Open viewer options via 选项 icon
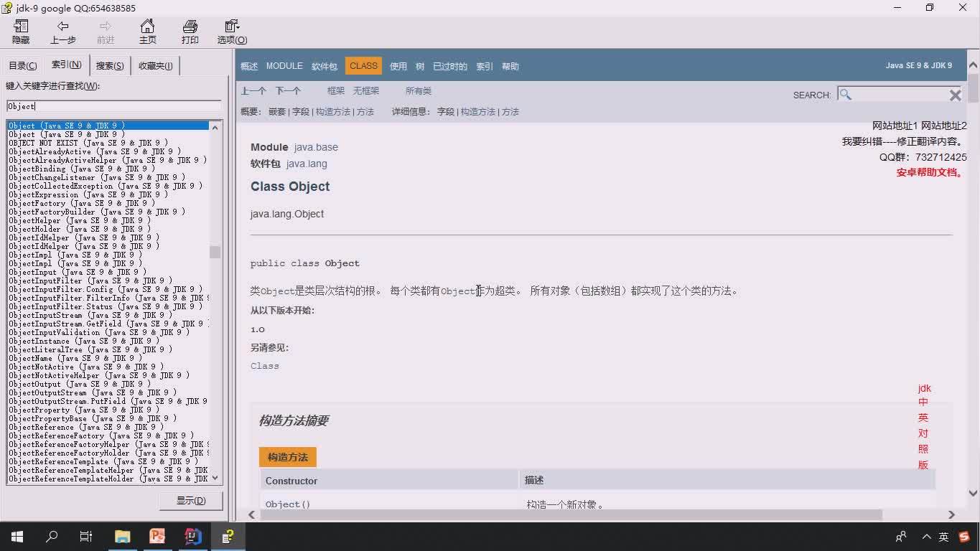Viewport: 980px width, 551px height. (228, 32)
